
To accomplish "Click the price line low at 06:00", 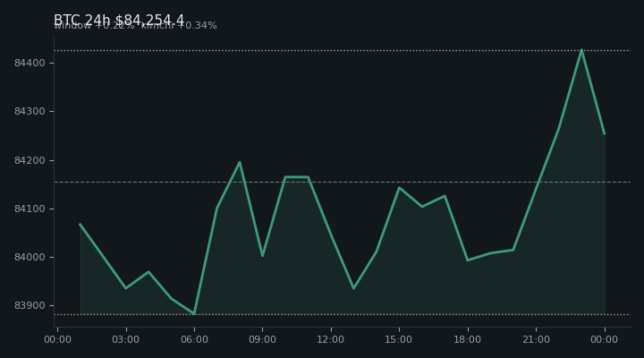I will point(194,313).
